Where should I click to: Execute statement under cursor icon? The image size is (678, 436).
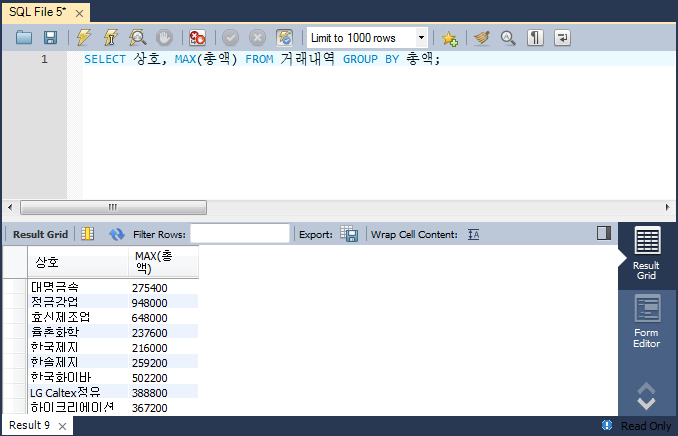tap(111, 38)
